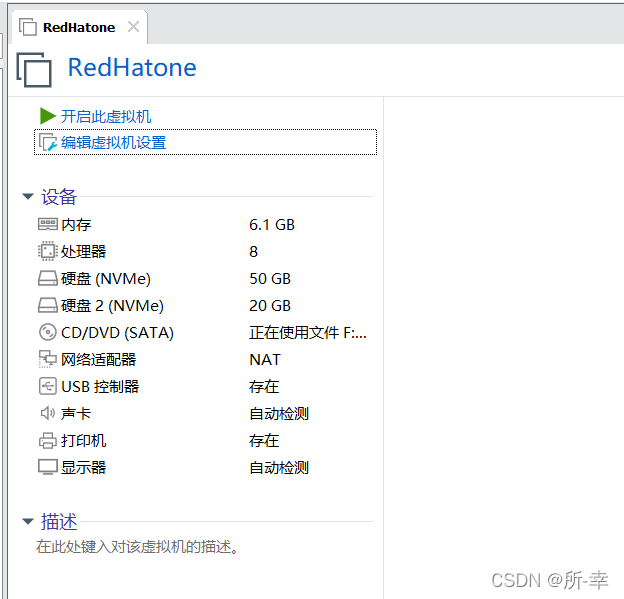
Task: Select the USB 控制器 device label
Action: 100,386
